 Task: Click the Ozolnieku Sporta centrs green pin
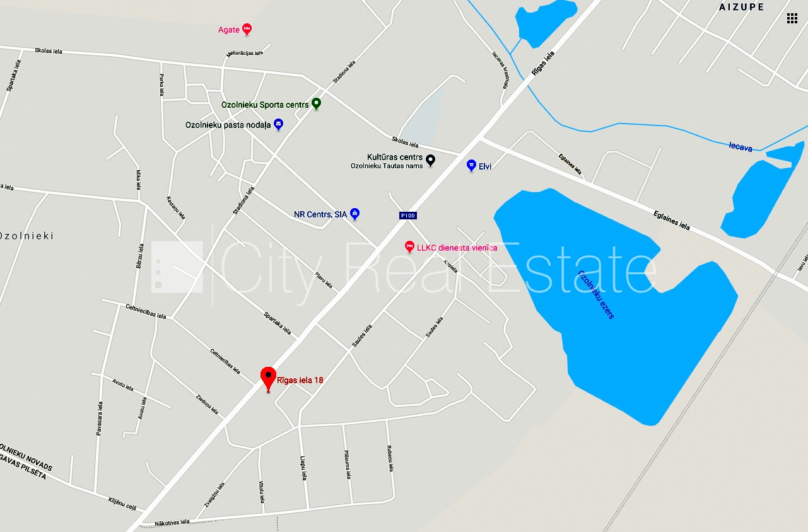coord(316,104)
